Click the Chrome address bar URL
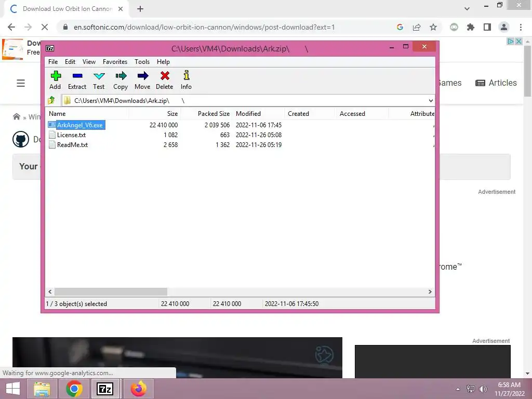 pos(204,27)
